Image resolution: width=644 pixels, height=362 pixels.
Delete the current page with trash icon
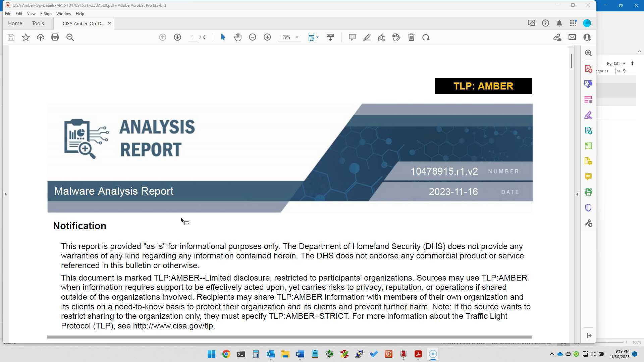(x=411, y=37)
